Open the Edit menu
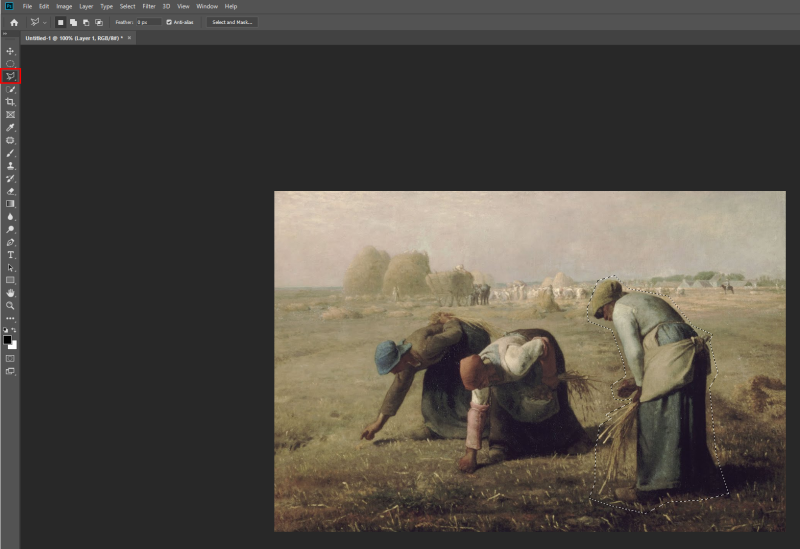 point(44,7)
